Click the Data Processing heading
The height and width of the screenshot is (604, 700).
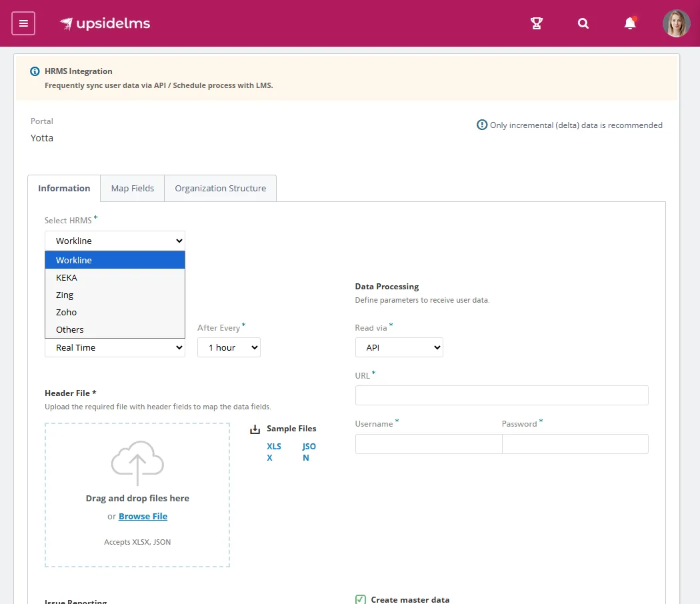tap(387, 287)
